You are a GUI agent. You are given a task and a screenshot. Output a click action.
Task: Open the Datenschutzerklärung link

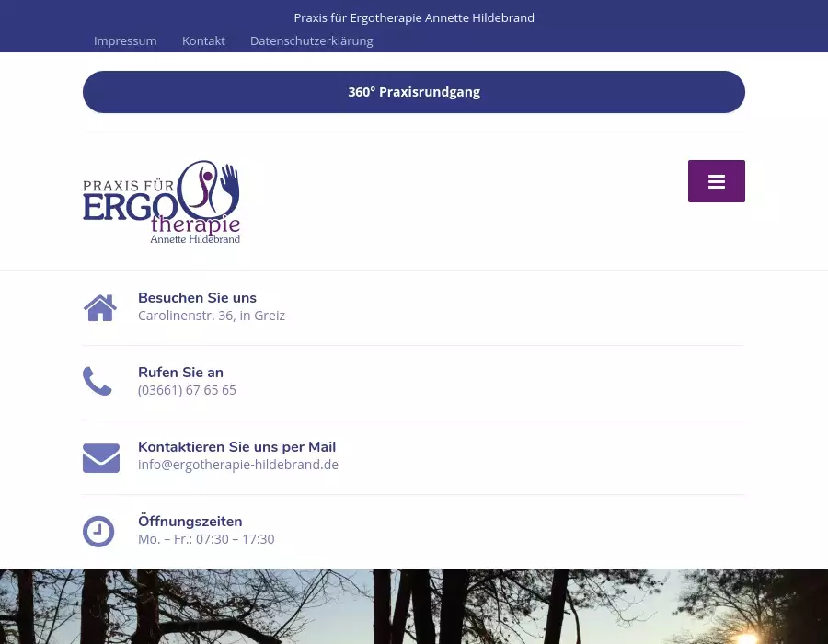(311, 40)
